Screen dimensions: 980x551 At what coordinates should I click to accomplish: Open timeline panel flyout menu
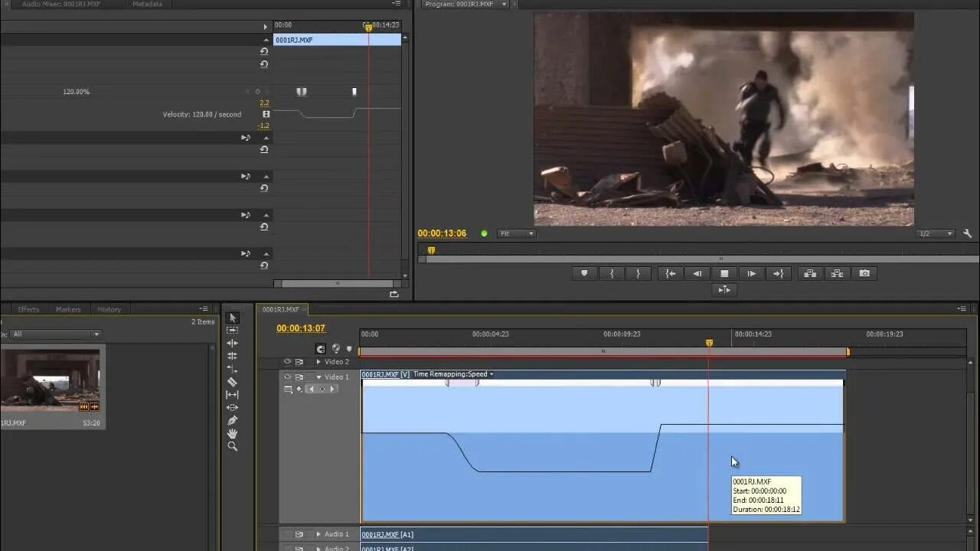click(x=962, y=309)
